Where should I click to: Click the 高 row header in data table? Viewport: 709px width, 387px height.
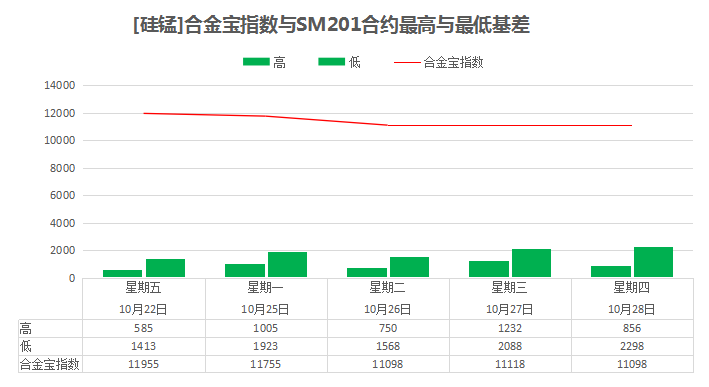coord(26,328)
